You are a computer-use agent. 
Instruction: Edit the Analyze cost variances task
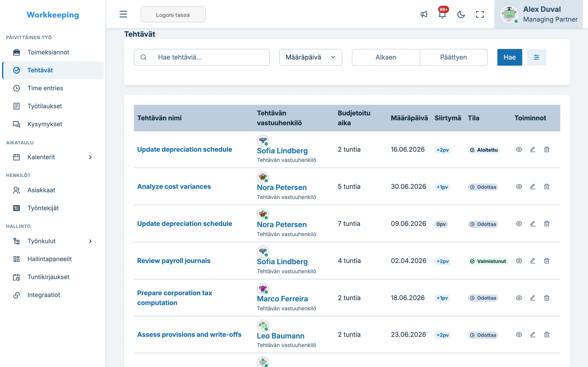pyautogui.click(x=533, y=187)
